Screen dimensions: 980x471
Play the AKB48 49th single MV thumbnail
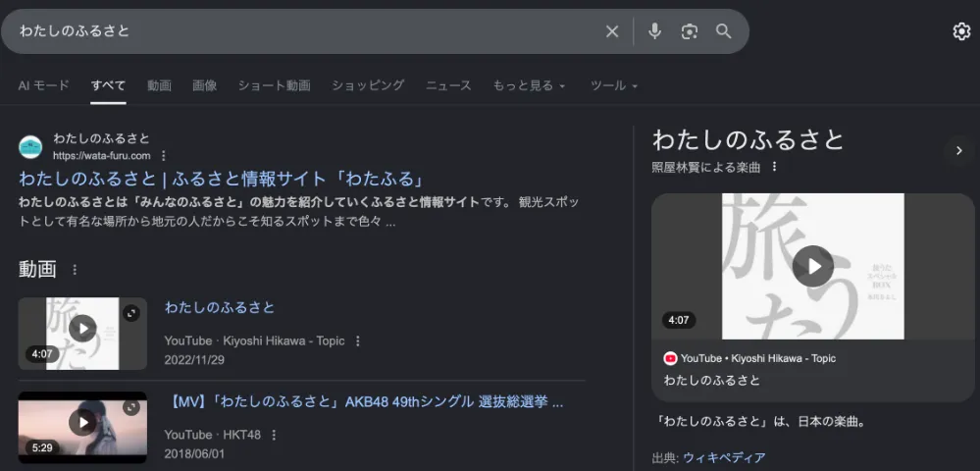pyautogui.click(x=82, y=427)
